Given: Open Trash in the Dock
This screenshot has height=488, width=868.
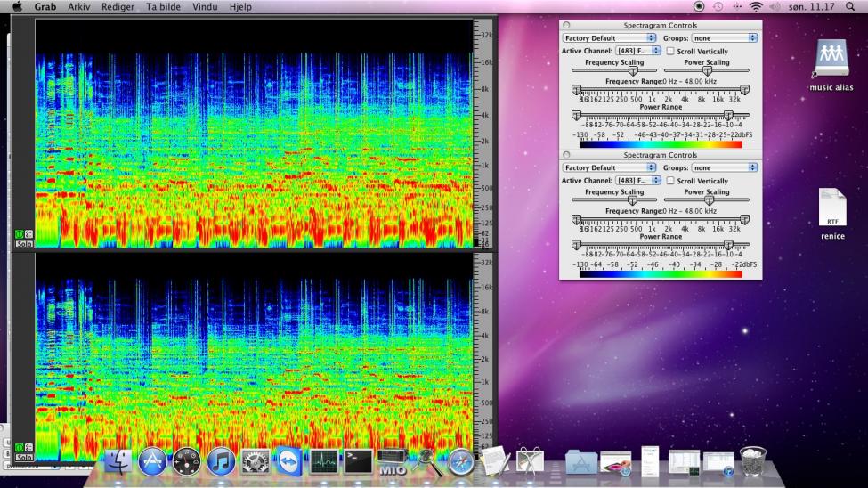Looking at the screenshot, I should tap(753, 461).
